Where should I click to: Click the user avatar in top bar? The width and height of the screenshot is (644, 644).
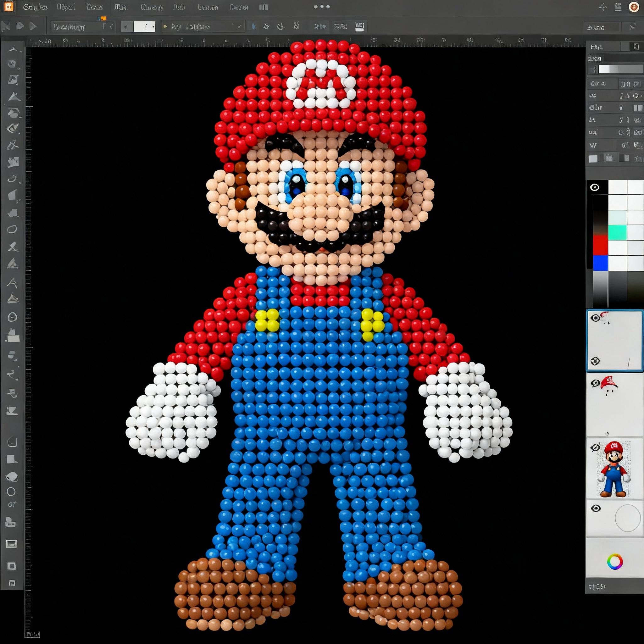click(x=633, y=7)
